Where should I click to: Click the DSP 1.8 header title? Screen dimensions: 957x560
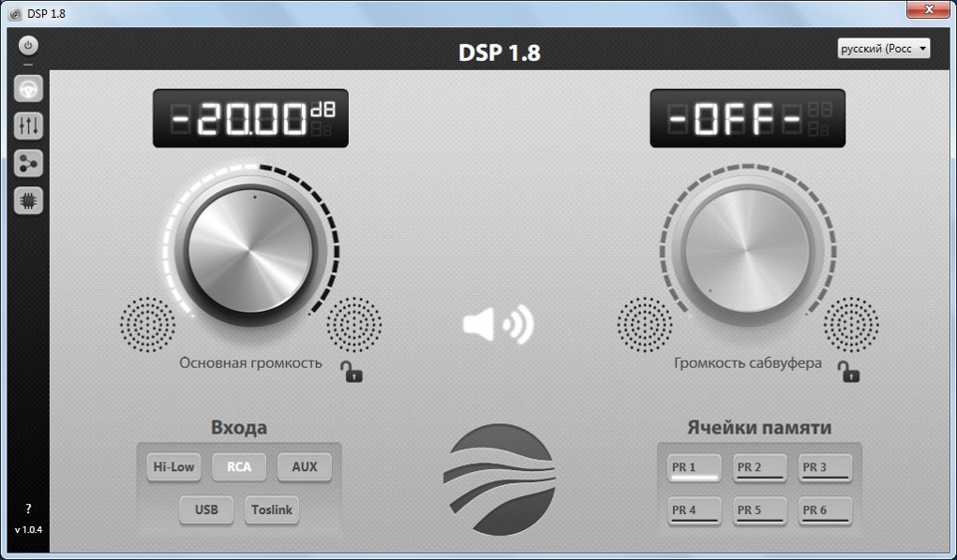coord(499,53)
